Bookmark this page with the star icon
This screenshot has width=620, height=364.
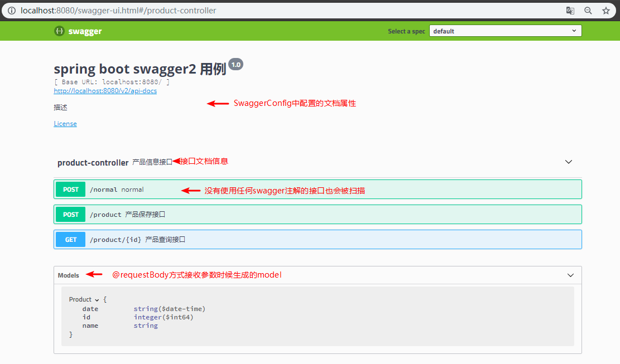(x=605, y=11)
